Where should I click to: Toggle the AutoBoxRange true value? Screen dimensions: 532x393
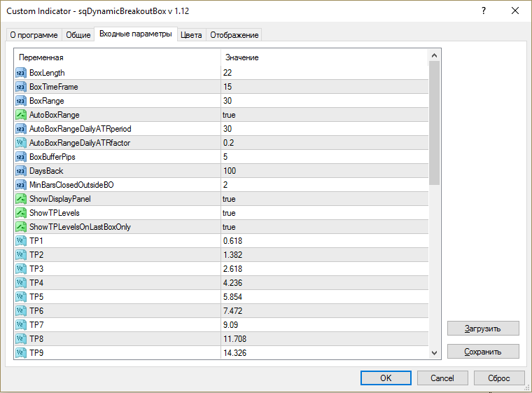pos(229,115)
